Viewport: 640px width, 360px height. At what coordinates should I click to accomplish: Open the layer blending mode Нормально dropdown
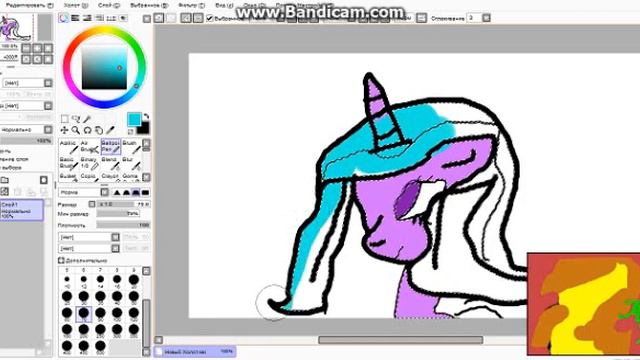tap(26, 129)
